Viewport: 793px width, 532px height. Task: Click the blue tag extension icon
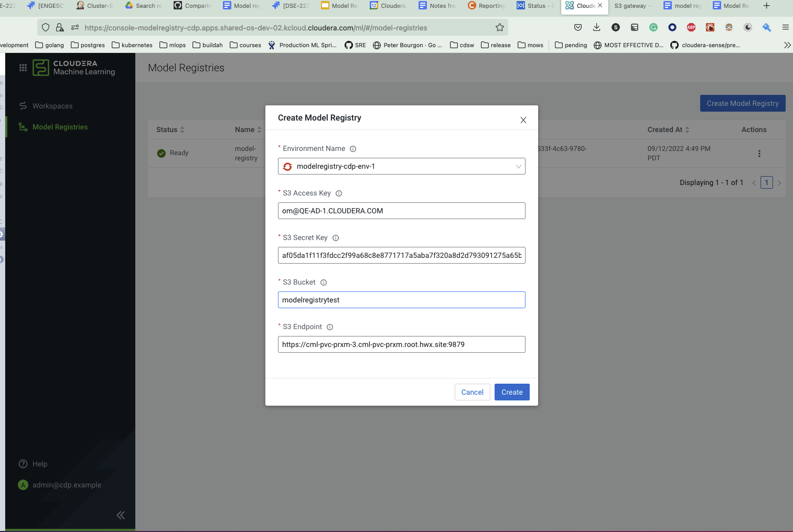767,28
